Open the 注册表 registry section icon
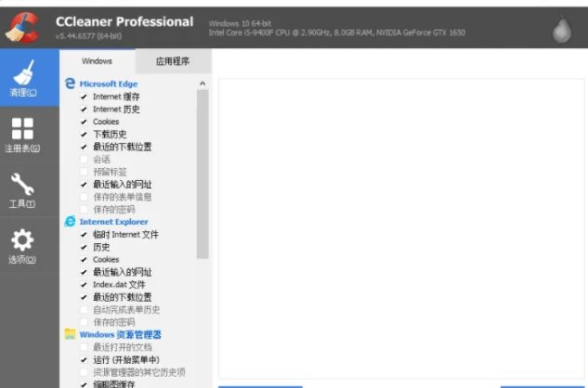 [23, 134]
